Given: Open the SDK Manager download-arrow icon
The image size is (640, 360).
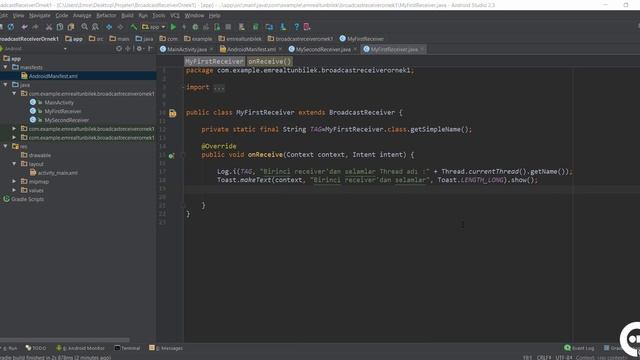Looking at the screenshot, I should 283,27.
